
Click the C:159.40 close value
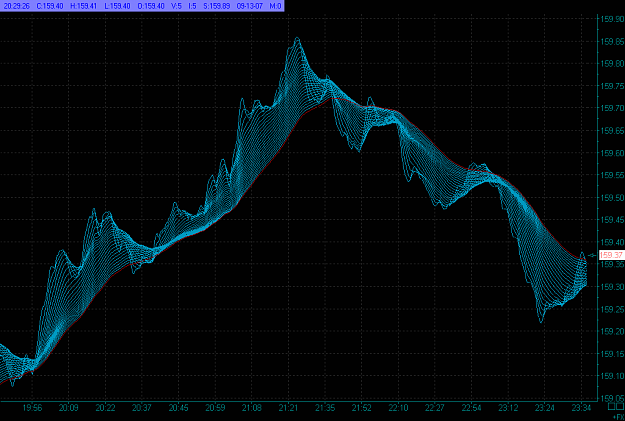pyautogui.click(x=50, y=6)
